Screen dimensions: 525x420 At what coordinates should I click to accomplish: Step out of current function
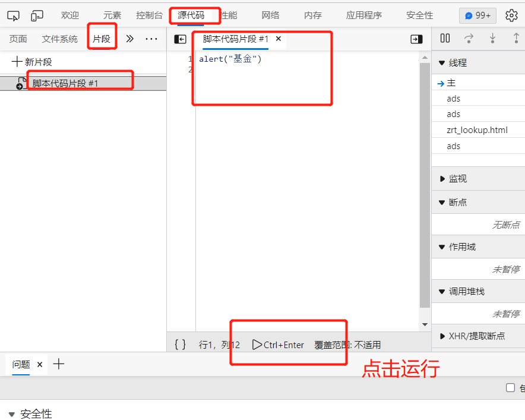pos(516,38)
